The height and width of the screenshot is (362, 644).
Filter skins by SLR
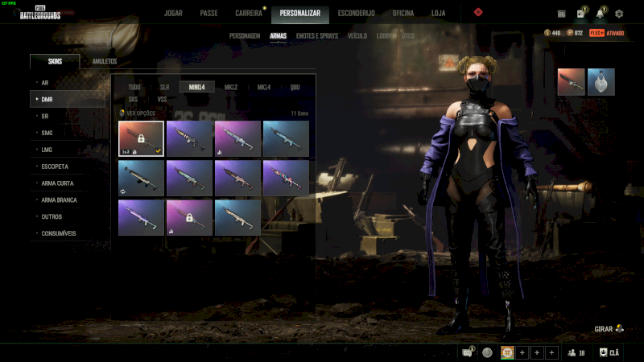pyautogui.click(x=165, y=87)
